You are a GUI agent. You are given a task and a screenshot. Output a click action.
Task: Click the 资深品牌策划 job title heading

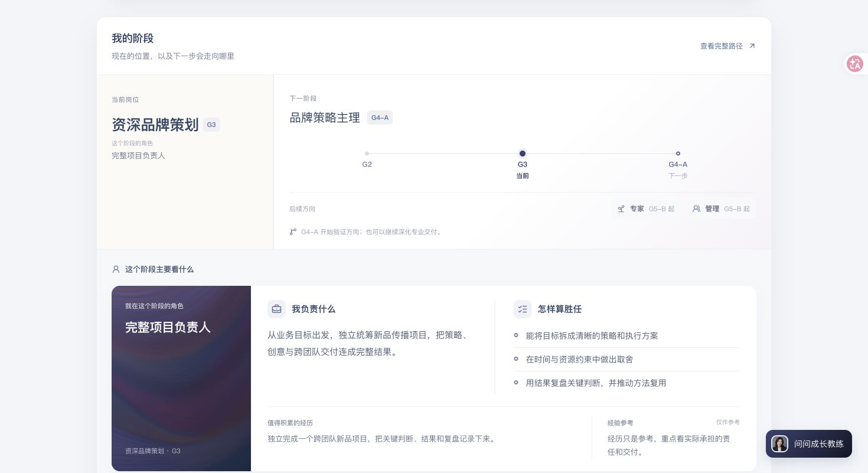coord(155,125)
